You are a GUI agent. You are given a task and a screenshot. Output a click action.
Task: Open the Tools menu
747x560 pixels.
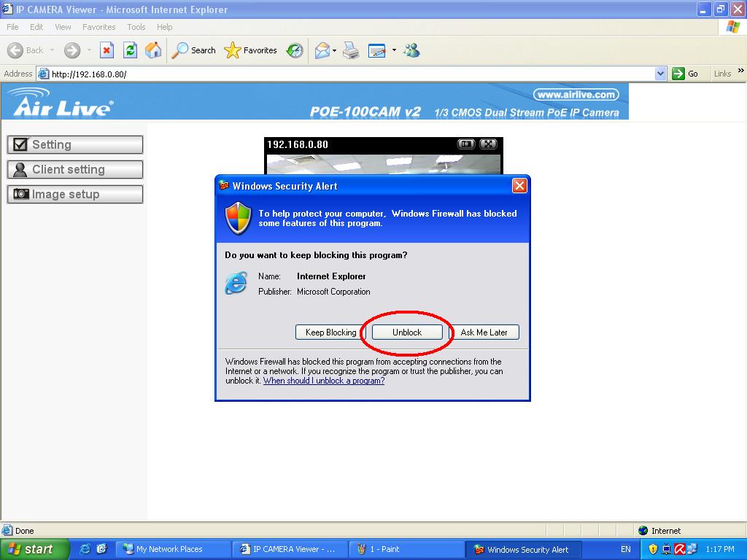click(136, 27)
